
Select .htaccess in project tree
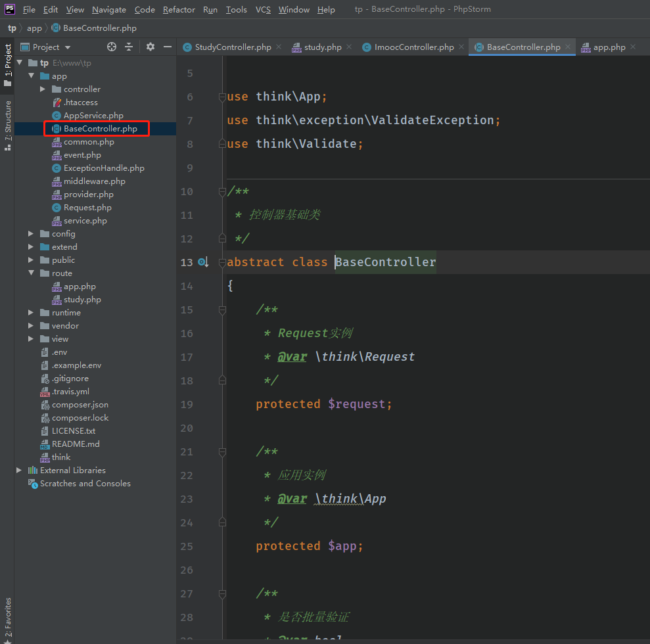pyautogui.click(x=80, y=103)
